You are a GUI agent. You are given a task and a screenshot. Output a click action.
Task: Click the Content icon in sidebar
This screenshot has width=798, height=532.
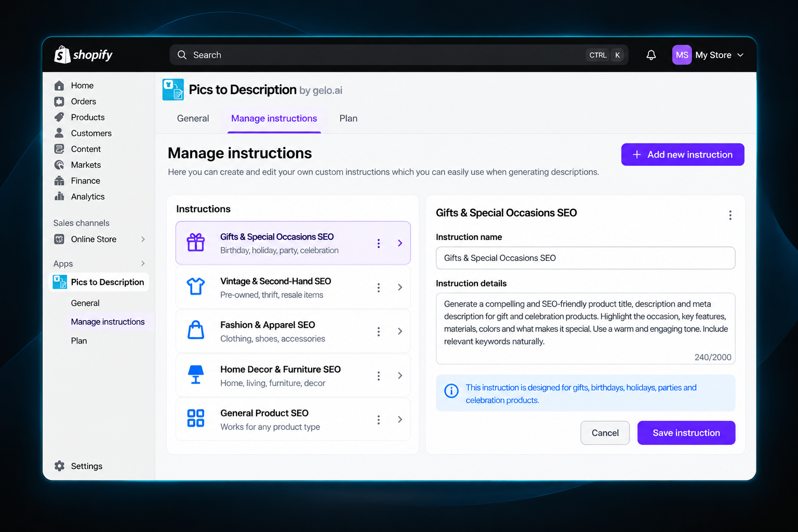(x=59, y=149)
